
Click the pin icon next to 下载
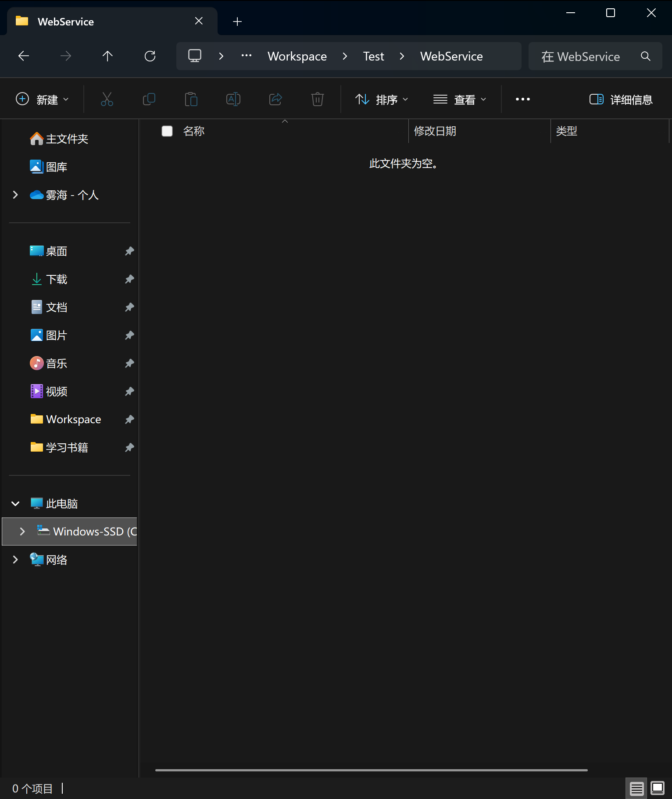(x=129, y=279)
